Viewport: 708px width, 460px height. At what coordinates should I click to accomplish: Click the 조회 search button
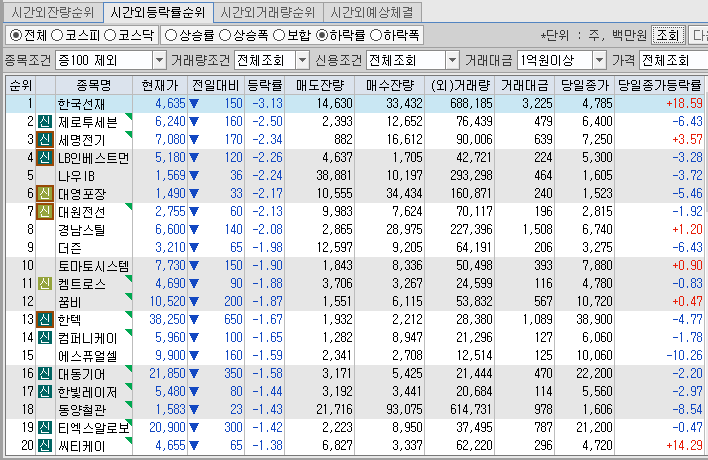pyautogui.click(x=668, y=35)
